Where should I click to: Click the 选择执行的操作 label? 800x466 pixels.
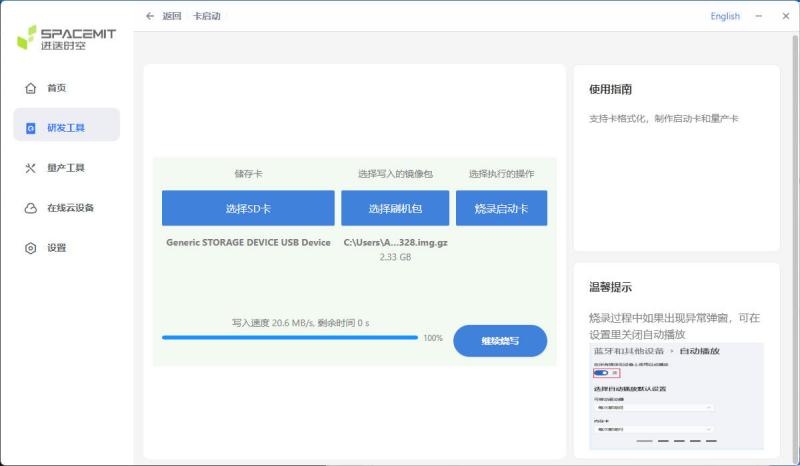(x=502, y=174)
